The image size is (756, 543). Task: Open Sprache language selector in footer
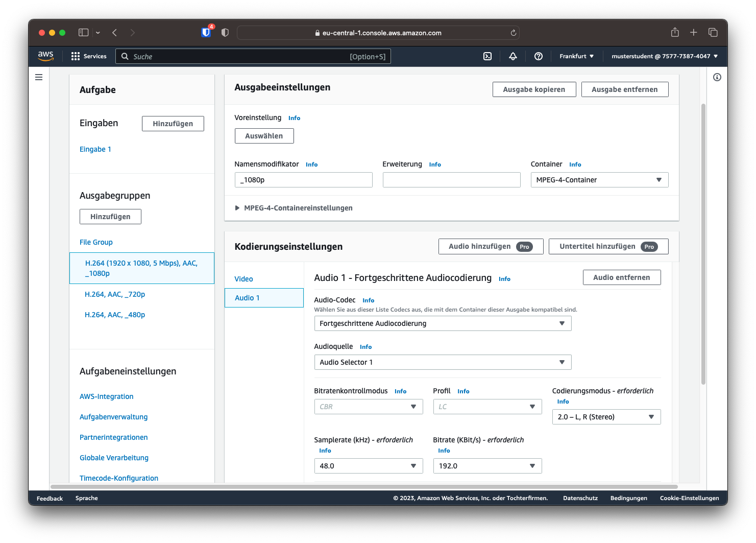pos(87,498)
